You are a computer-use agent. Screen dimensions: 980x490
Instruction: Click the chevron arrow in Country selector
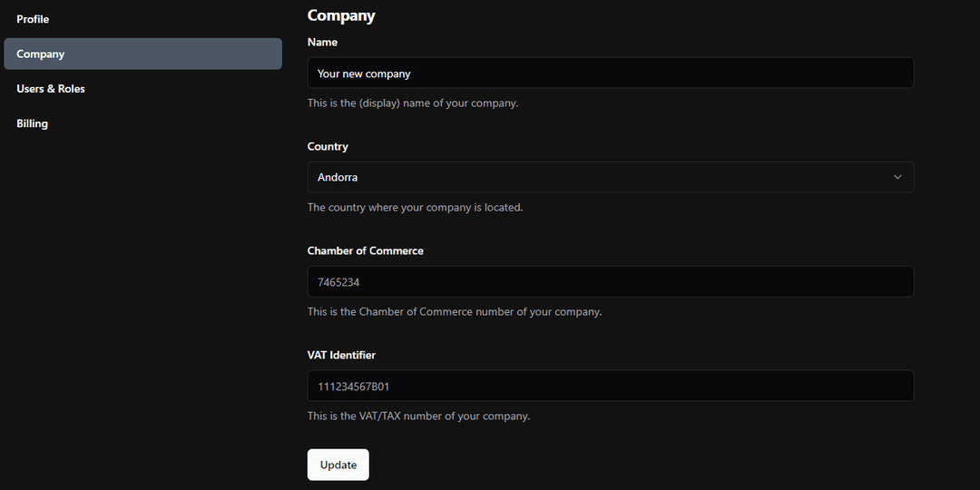pyautogui.click(x=897, y=177)
